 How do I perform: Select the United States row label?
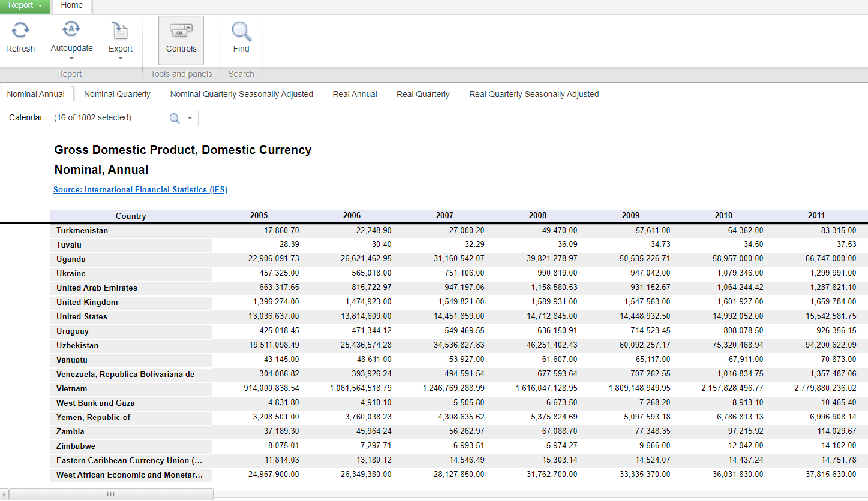(x=82, y=316)
